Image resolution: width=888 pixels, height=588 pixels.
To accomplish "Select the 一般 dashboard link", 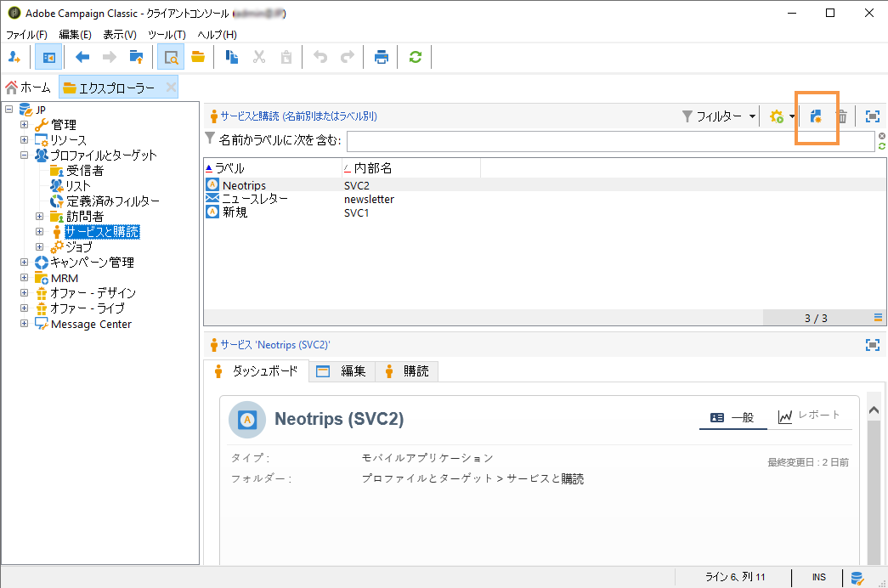I will [x=732, y=417].
